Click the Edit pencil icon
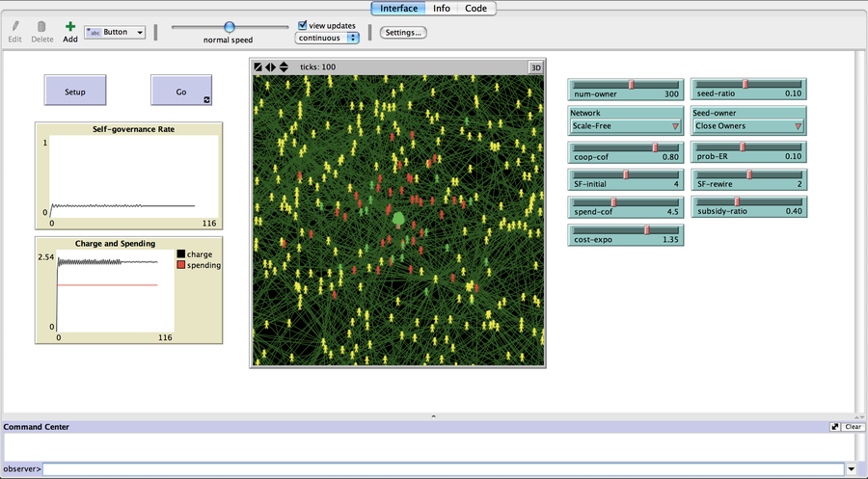868x479 pixels. click(14, 26)
